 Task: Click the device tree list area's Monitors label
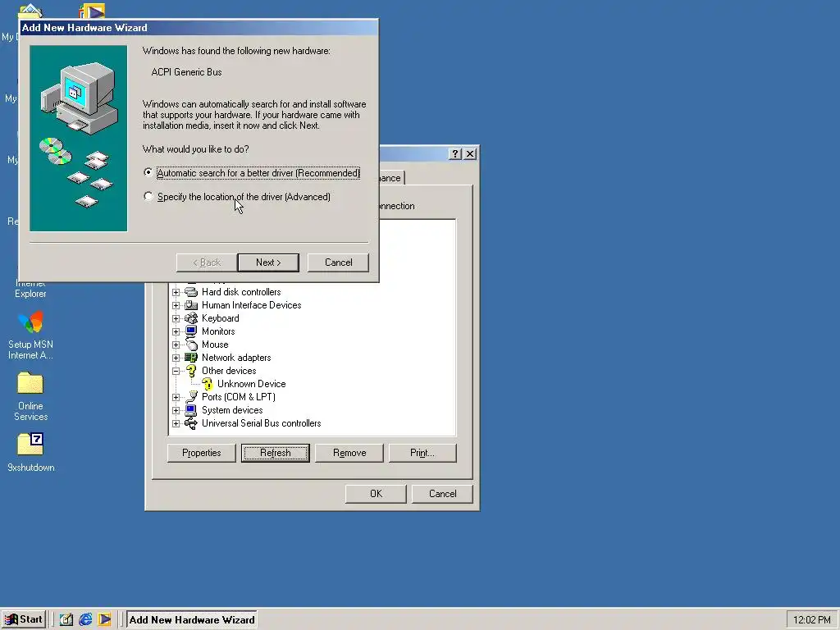click(x=218, y=331)
